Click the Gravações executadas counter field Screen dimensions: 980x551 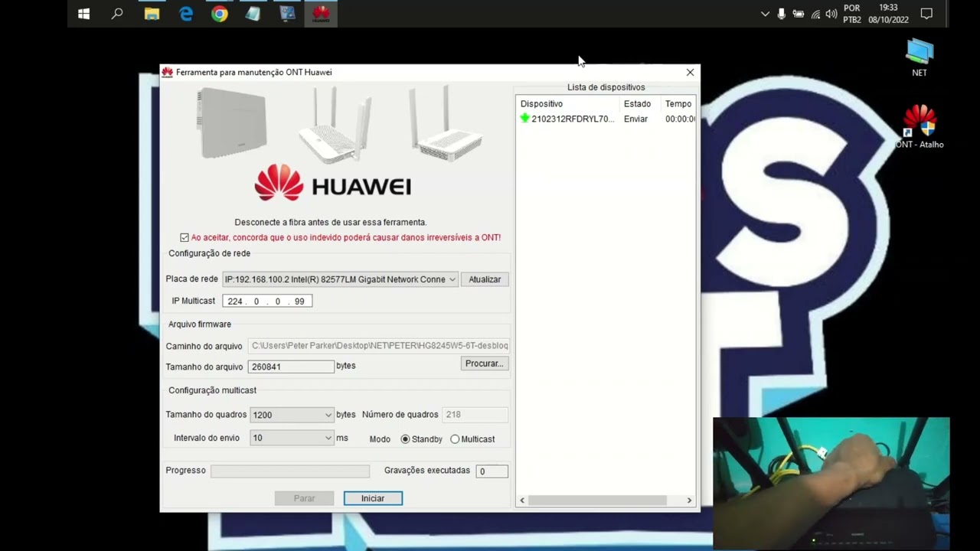tap(492, 471)
